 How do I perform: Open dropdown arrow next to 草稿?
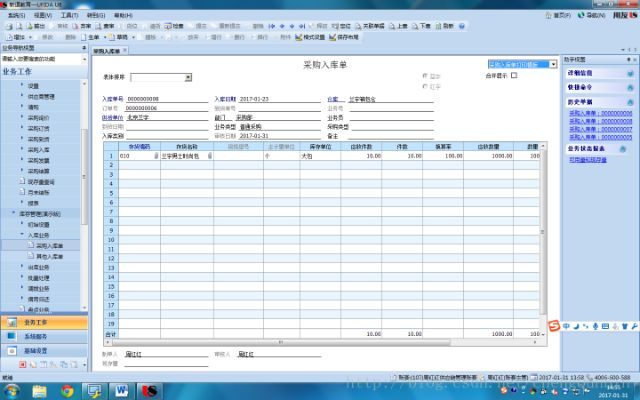pos(133,37)
